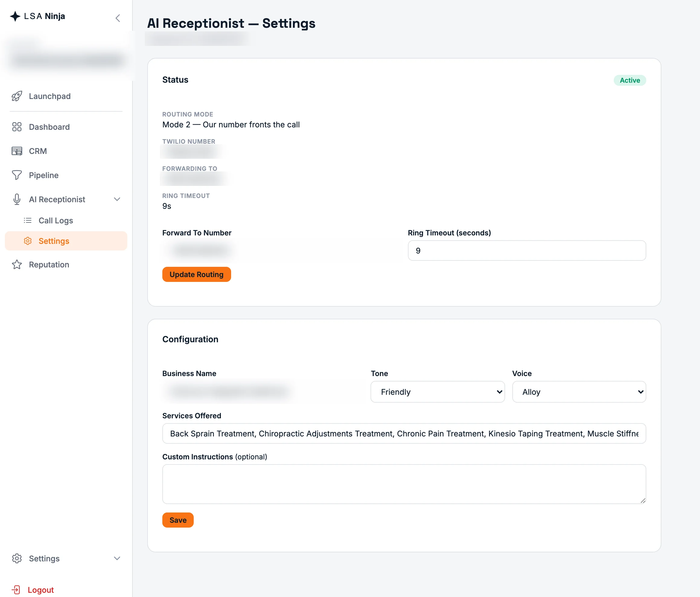Click the Custom Instructions textarea
700x597 pixels.
(404, 484)
